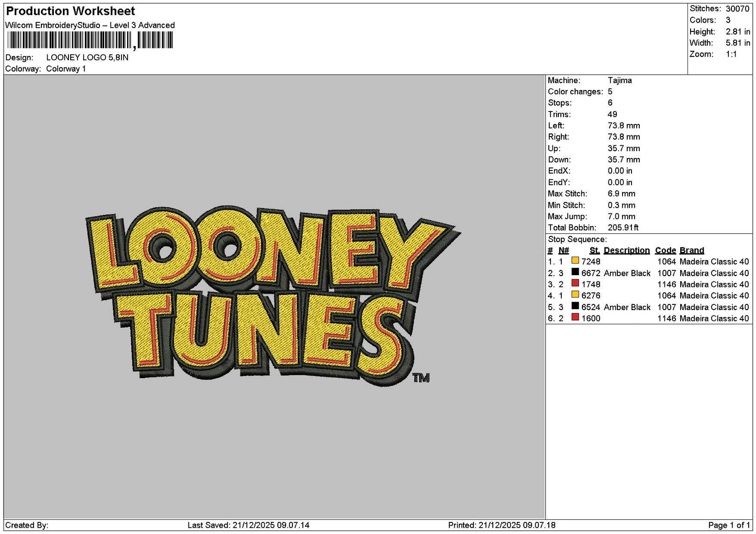Click the 'Colorway 1' value
The width and height of the screenshot is (756, 534).
(x=66, y=69)
